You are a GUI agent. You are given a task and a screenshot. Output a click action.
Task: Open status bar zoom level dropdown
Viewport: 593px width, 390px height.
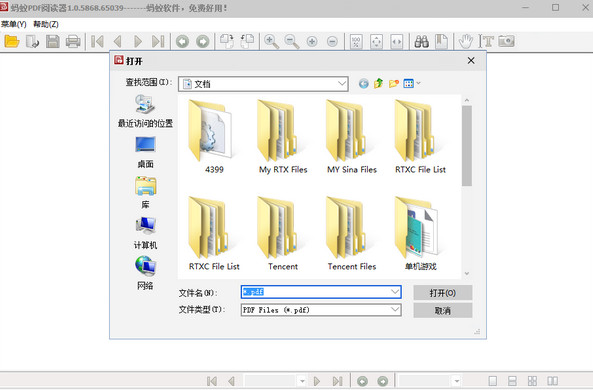point(457,381)
